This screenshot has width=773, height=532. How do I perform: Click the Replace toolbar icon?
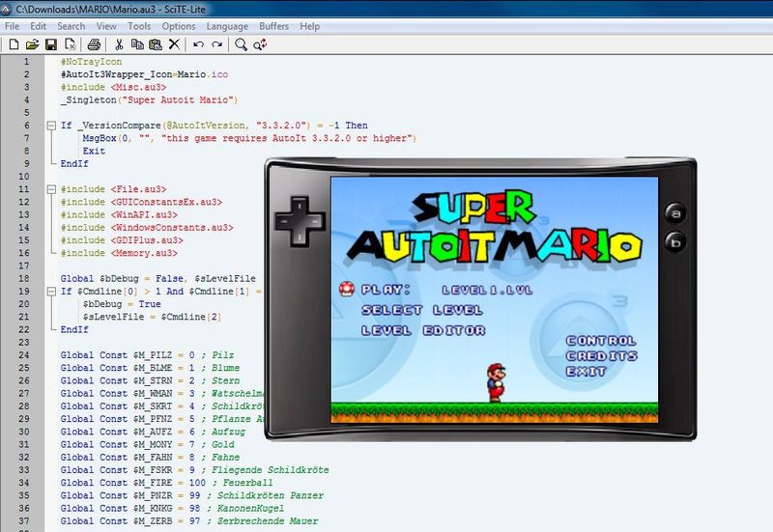260,44
